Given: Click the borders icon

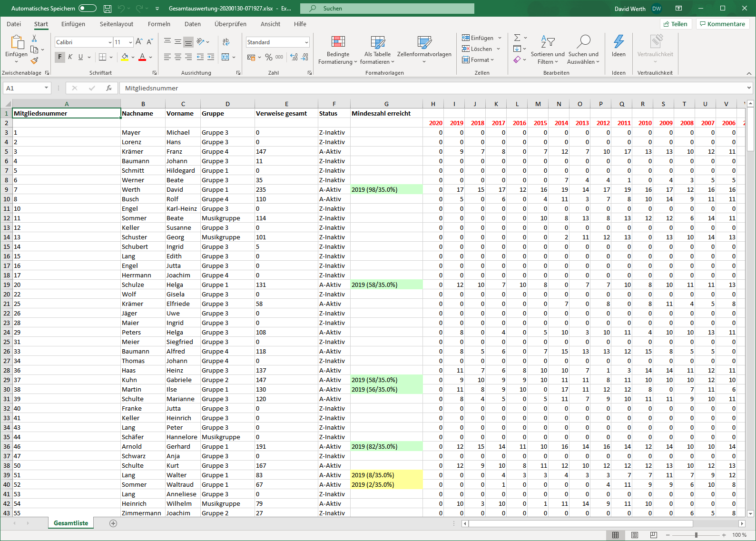Looking at the screenshot, I should 102,57.
